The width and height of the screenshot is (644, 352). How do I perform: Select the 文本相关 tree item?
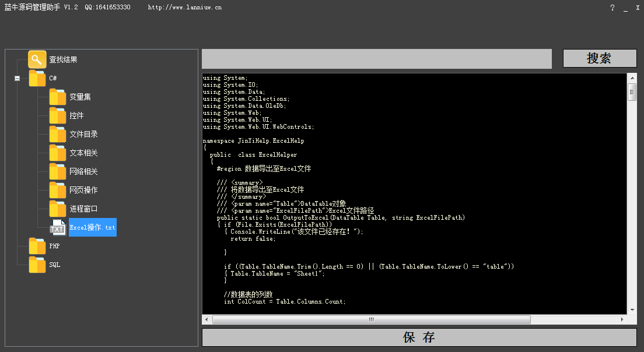(83, 153)
